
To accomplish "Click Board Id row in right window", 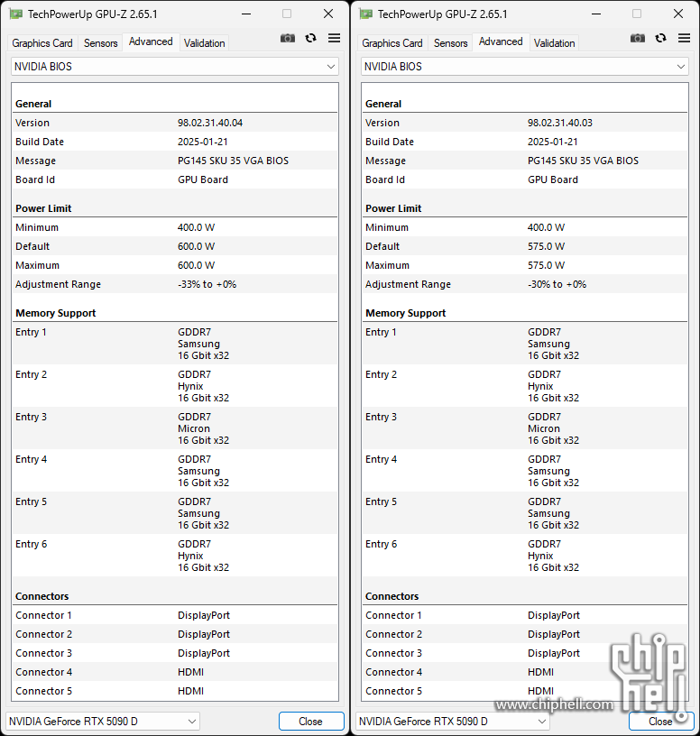I will click(524, 179).
